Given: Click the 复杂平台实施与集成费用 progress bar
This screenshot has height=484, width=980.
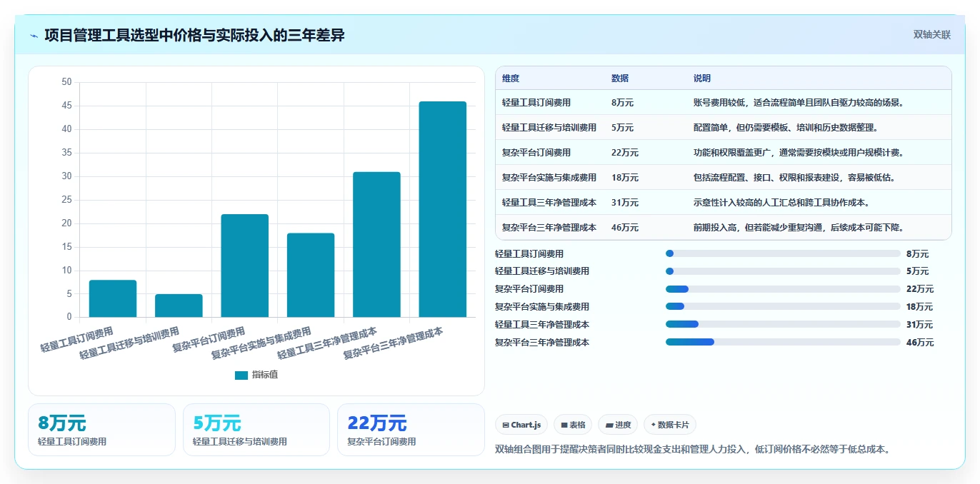Looking at the screenshot, I should pyautogui.click(x=783, y=307).
